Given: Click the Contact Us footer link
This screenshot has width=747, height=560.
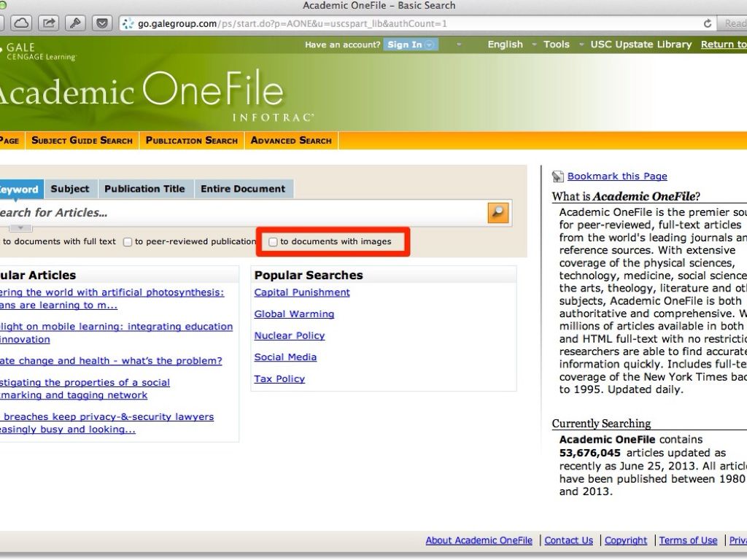Looking at the screenshot, I should 568,540.
